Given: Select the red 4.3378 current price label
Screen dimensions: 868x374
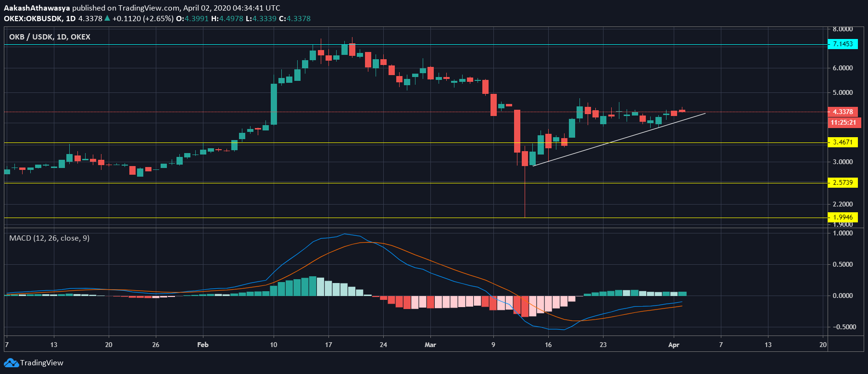Looking at the screenshot, I should coord(843,112).
